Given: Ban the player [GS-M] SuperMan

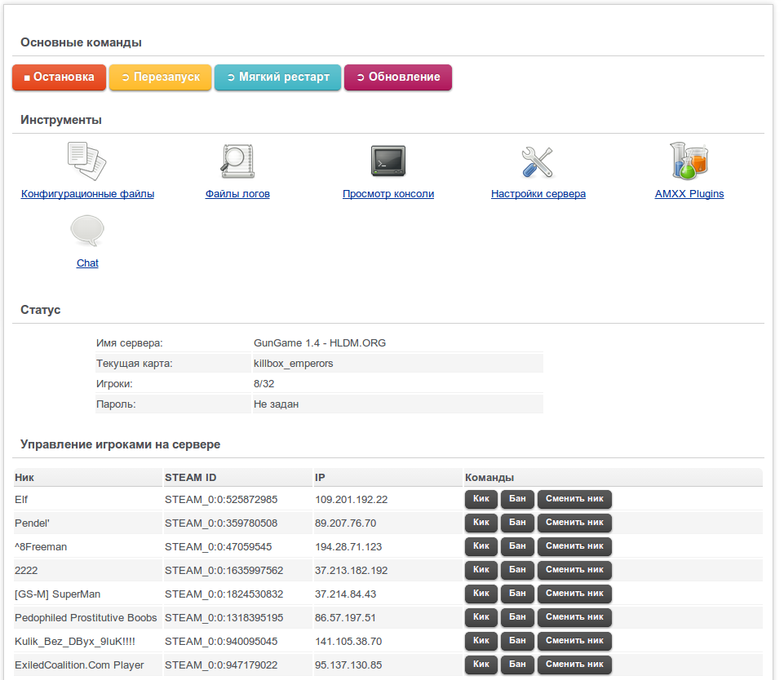Looking at the screenshot, I should 517,594.
